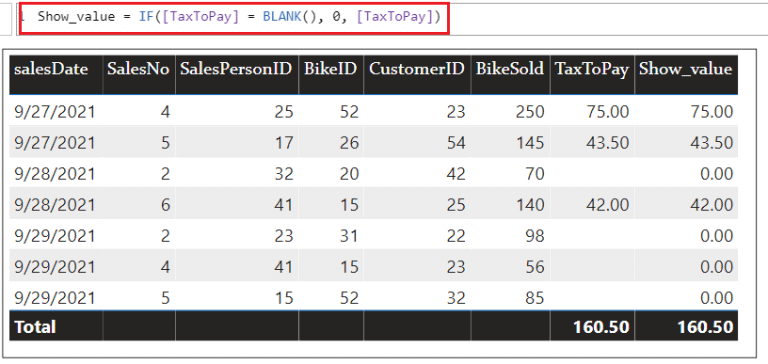
Task: Click SalesPersonID value 32
Action: coord(283,174)
